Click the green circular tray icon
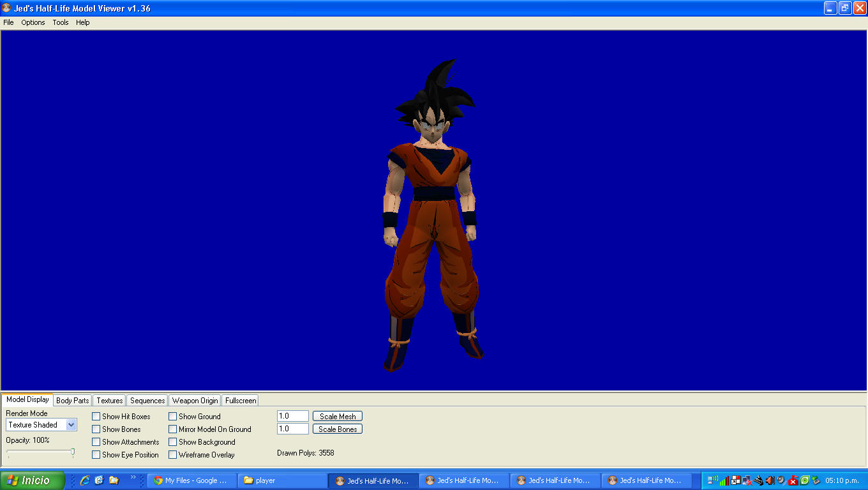The width and height of the screenshot is (868, 490). point(805,480)
